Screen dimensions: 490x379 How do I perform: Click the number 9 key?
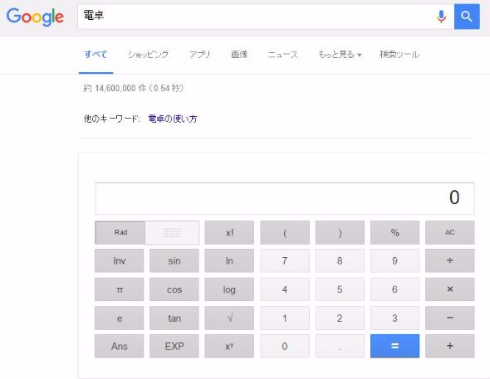pos(395,261)
